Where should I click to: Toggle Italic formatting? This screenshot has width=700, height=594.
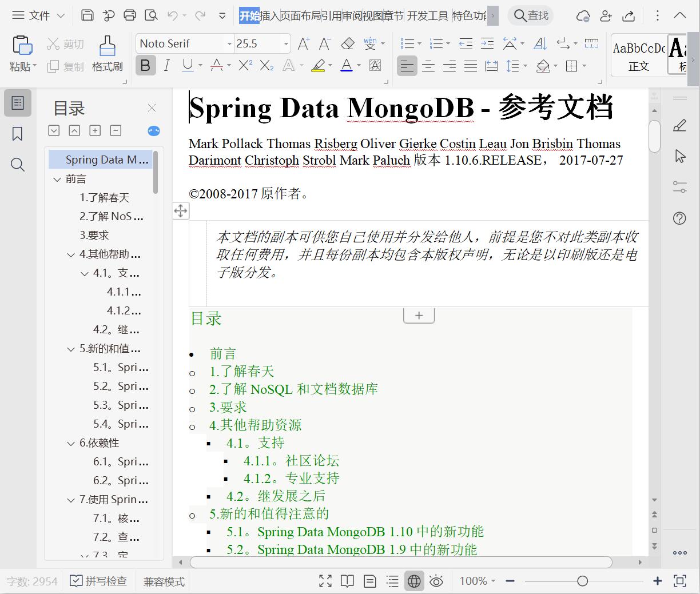pyautogui.click(x=166, y=66)
